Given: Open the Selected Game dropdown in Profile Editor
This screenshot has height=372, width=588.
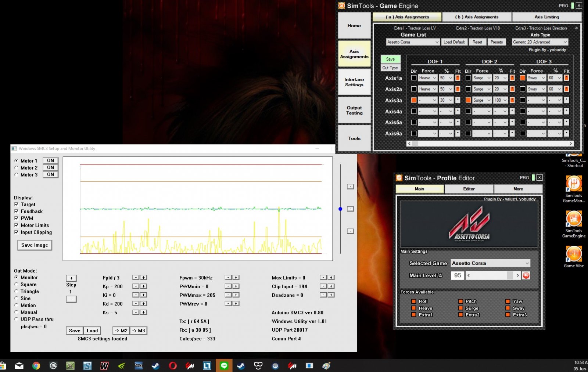Looking at the screenshot, I should click(490, 263).
